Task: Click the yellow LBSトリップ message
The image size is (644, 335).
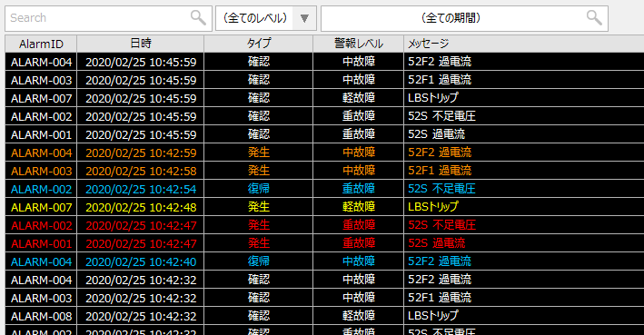Action: point(433,206)
